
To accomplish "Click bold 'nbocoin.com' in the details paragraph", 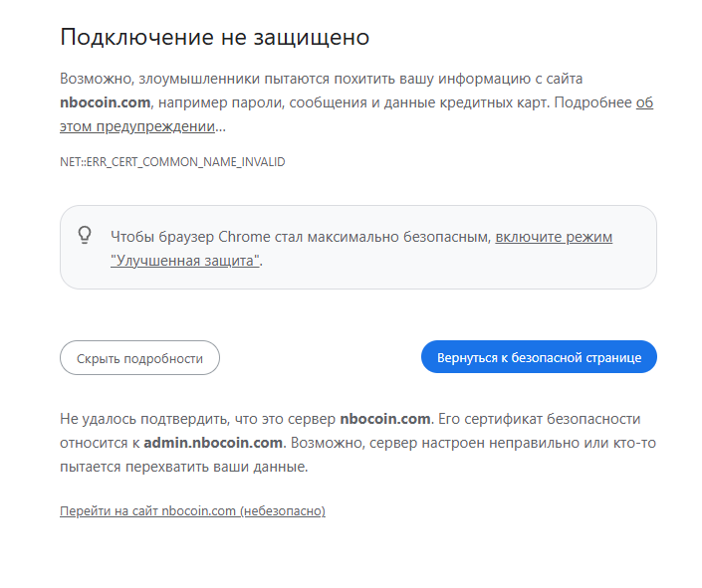I will (385, 419).
